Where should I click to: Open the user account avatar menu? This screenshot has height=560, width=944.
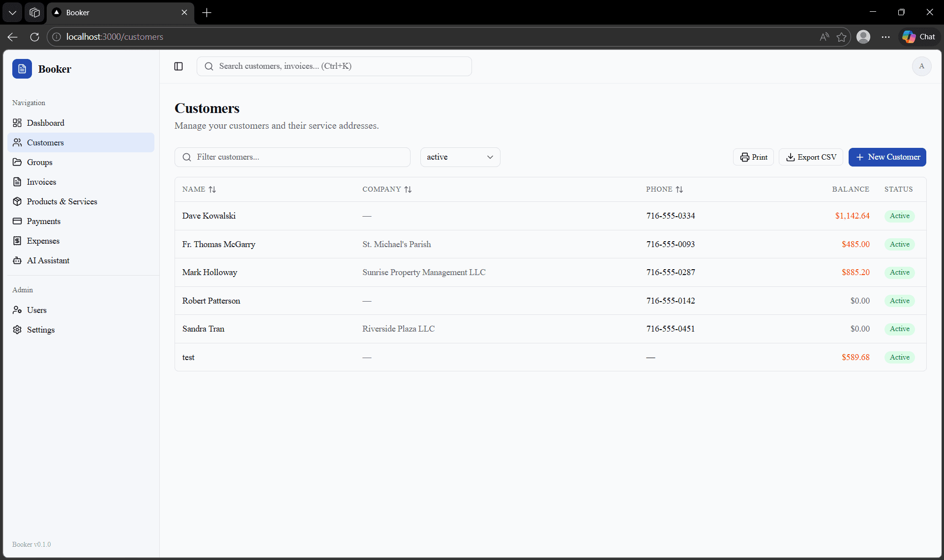[x=922, y=66]
